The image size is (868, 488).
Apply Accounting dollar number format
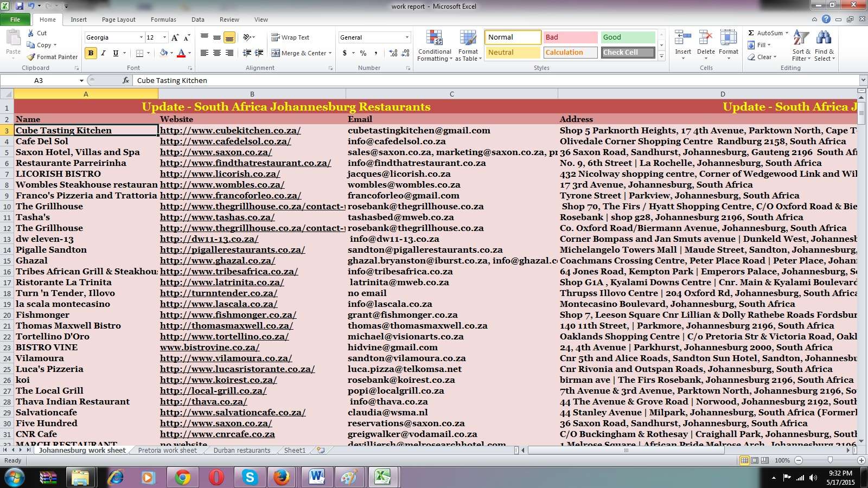[344, 53]
